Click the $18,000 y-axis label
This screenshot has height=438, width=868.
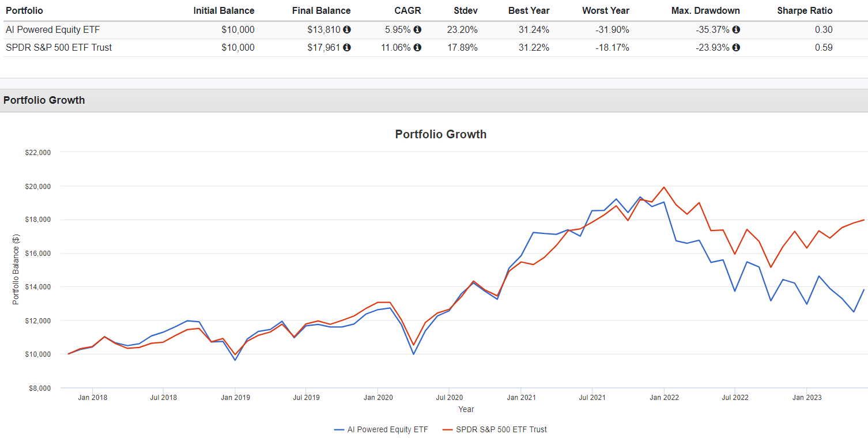[39, 220]
